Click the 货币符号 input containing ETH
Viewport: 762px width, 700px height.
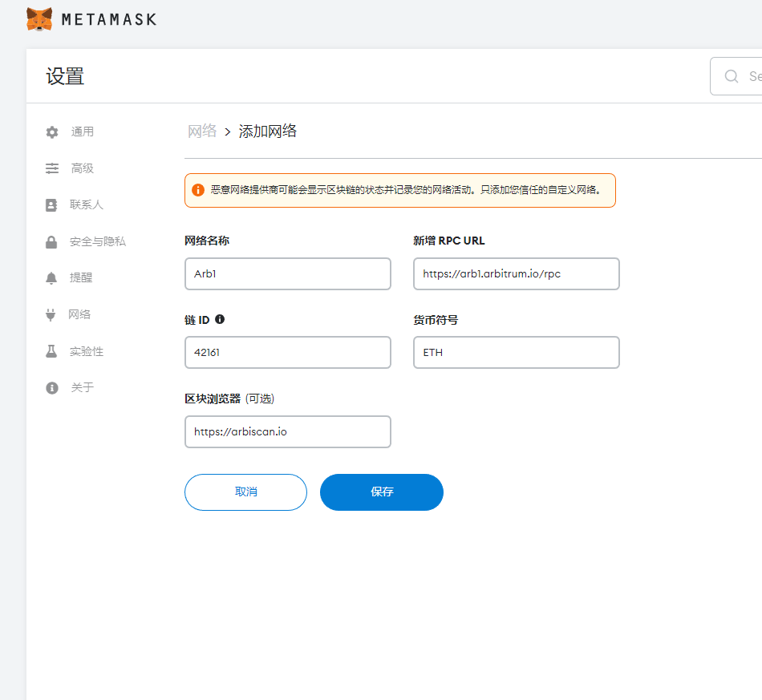pos(516,353)
